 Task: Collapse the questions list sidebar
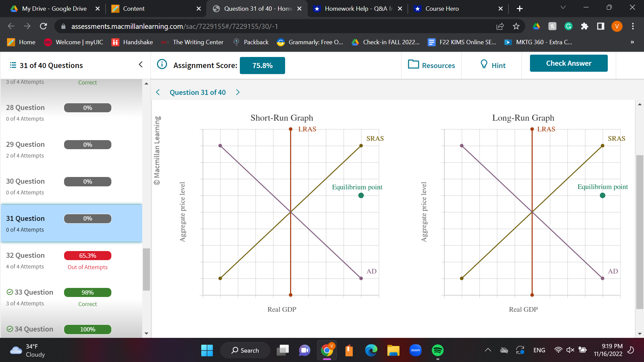pyautogui.click(x=141, y=65)
